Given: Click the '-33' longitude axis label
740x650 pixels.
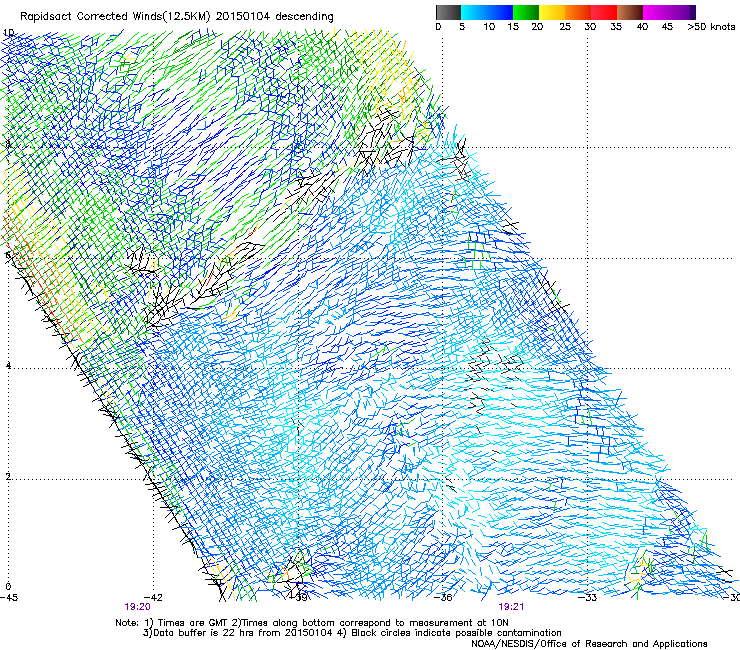Looking at the screenshot, I should (x=588, y=598).
